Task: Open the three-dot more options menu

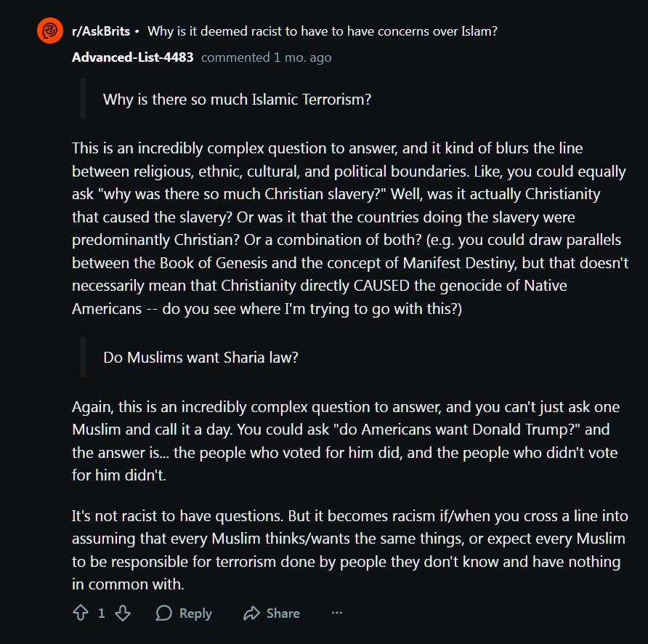Action: coord(336,613)
